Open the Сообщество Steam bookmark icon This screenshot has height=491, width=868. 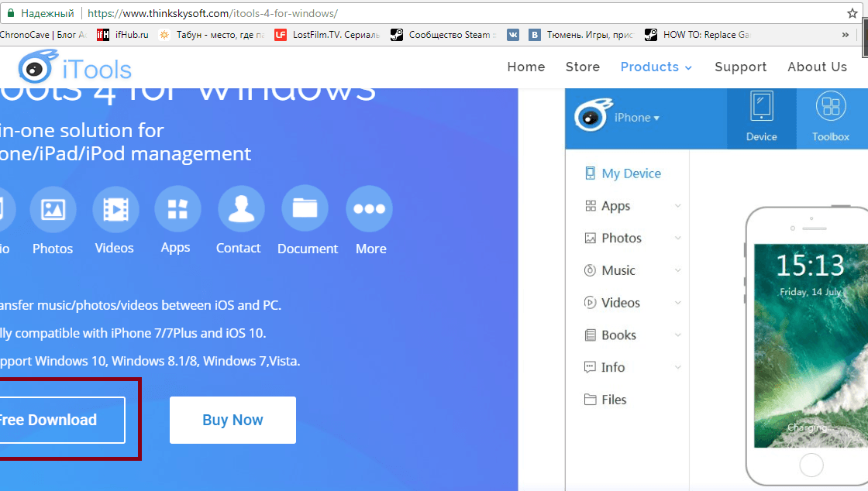(396, 35)
